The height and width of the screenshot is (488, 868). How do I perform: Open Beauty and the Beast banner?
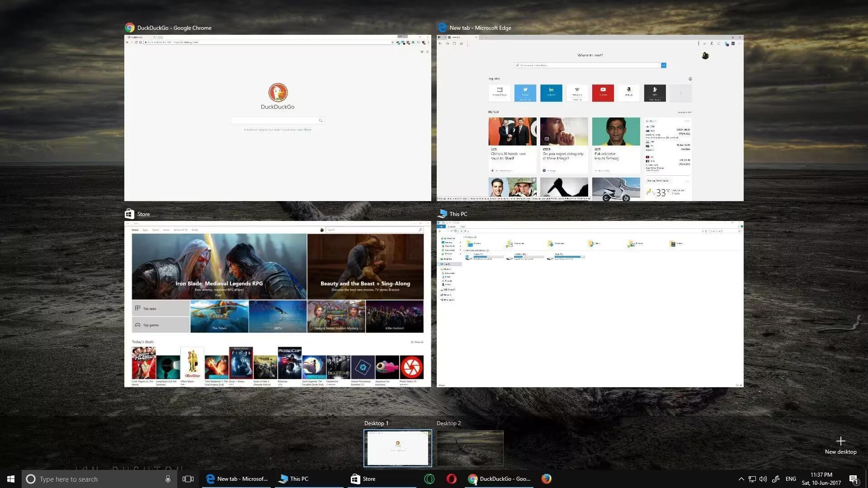[365, 267]
